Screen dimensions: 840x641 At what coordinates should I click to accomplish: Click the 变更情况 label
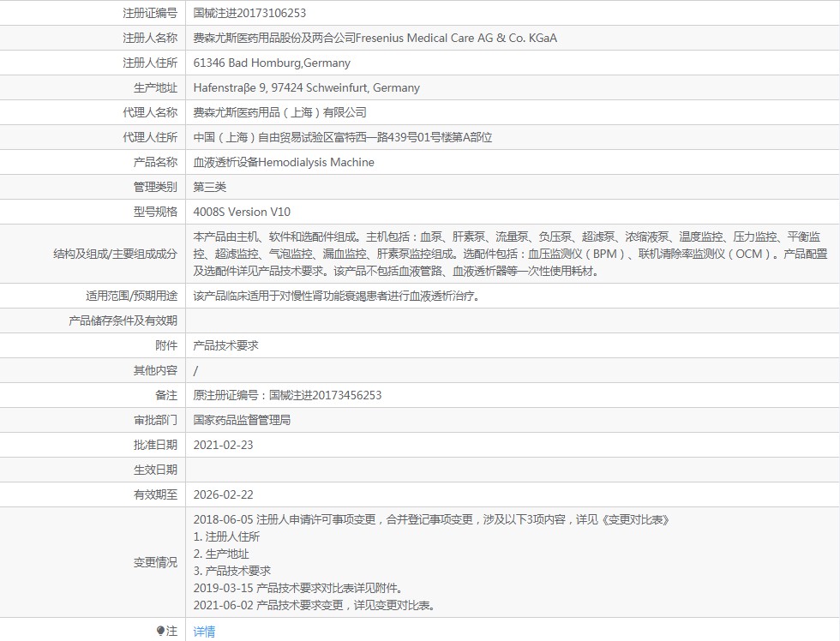(x=155, y=562)
